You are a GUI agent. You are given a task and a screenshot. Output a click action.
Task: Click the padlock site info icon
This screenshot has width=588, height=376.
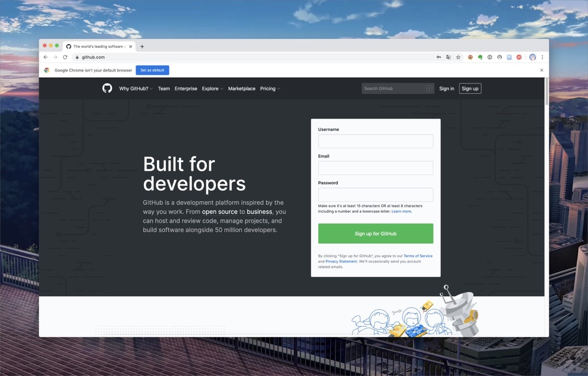(x=77, y=57)
